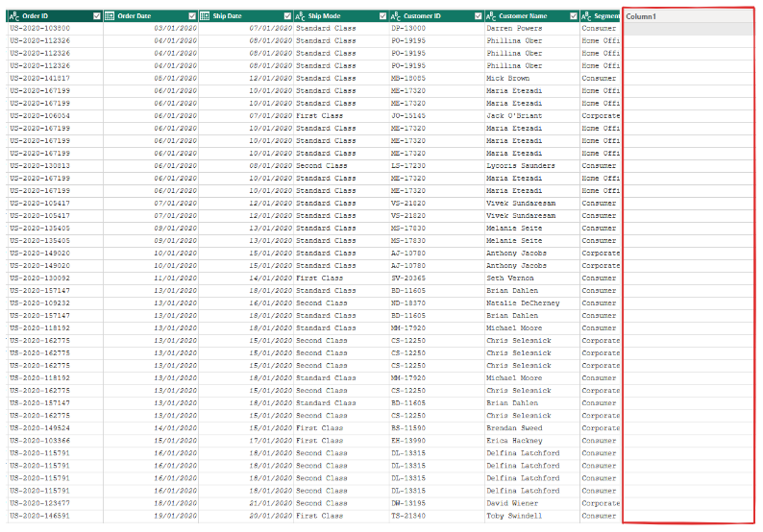Select the Customer ID column header label
The image size is (763, 532).
pos(422,16)
